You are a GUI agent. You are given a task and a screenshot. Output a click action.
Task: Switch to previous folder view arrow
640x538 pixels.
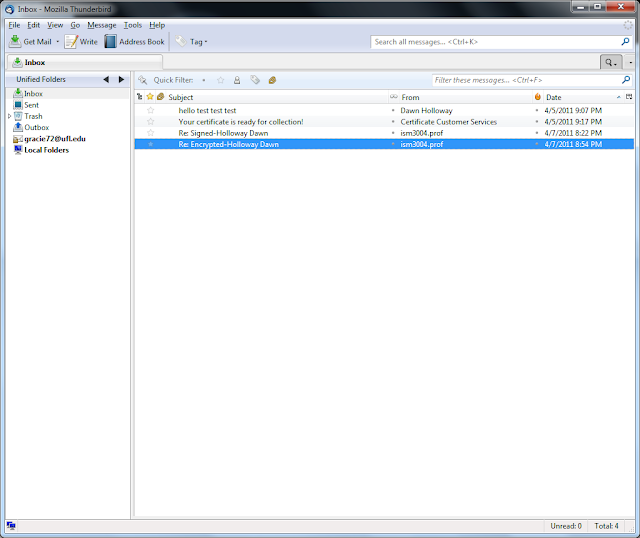pyautogui.click(x=106, y=80)
